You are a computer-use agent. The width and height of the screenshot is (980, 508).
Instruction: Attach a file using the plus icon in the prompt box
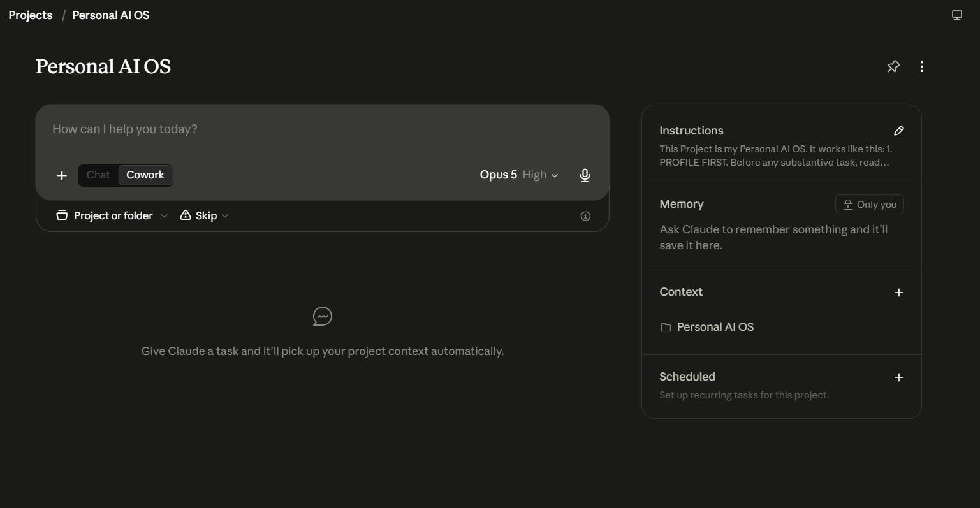62,175
